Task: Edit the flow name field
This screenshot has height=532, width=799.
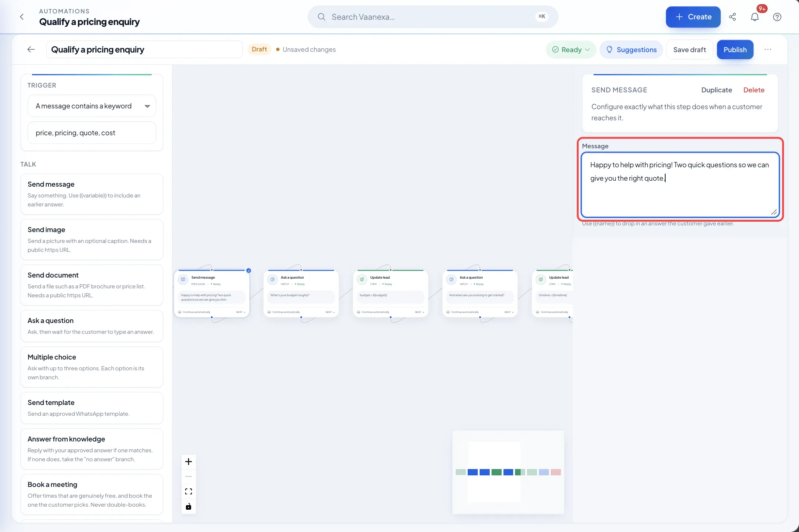Action: tap(145, 50)
